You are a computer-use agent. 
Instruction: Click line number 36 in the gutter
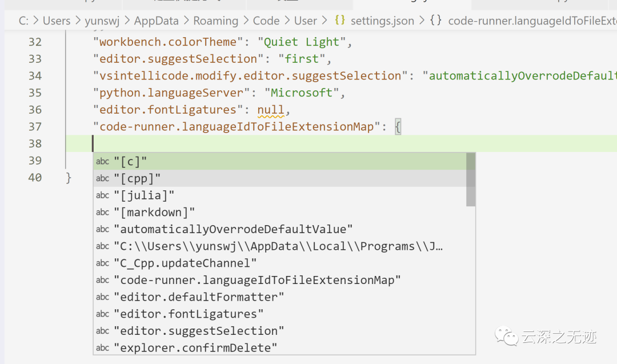pyautogui.click(x=35, y=110)
